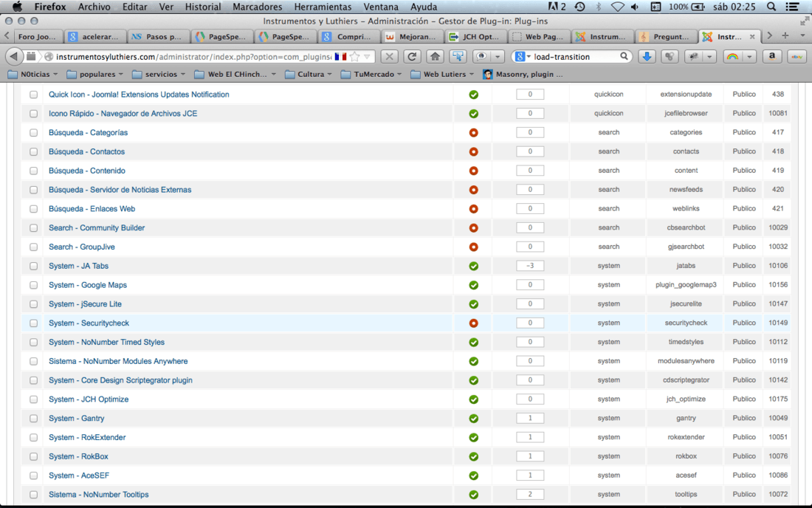Image resolution: width=812 pixels, height=508 pixels.
Task: Select checkbox for System - jSecure Lite
Action: pos(34,304)
